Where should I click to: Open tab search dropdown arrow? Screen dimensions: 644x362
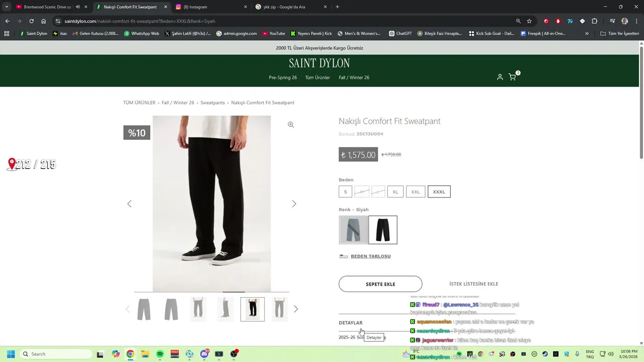pos(7,7)
